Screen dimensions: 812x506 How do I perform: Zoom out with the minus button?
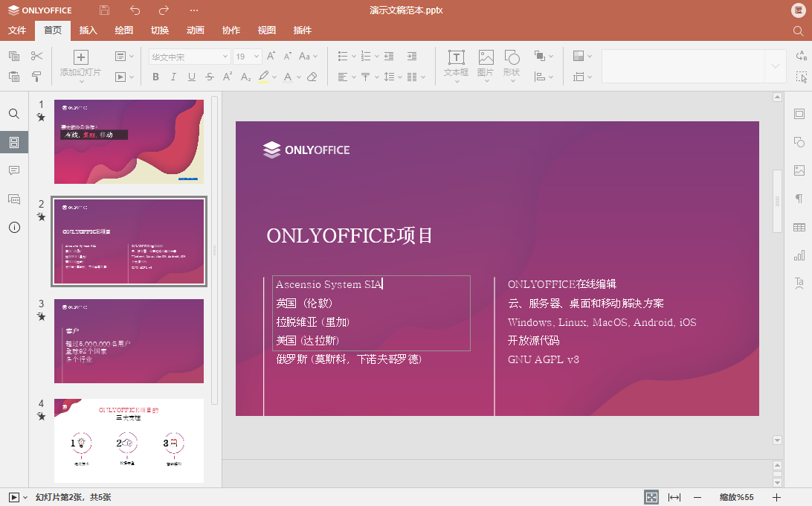tap(697, 497)
